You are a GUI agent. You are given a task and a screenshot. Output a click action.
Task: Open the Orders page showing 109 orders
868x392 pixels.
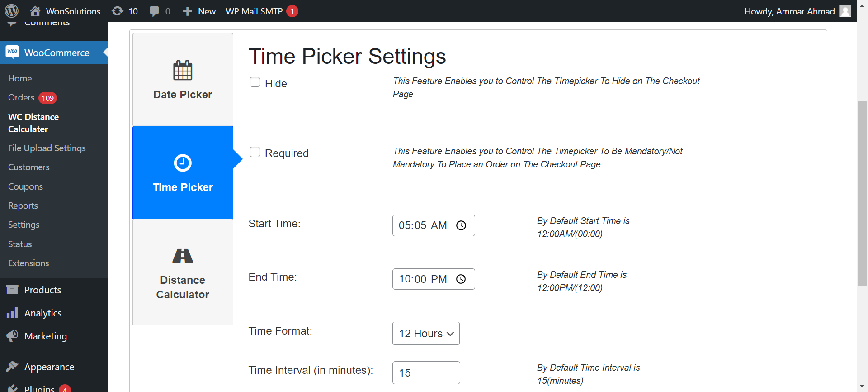(x=21, y=97)
